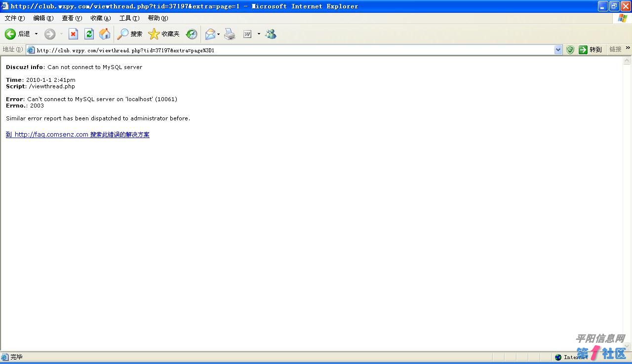Edit with the Word document icon

click(247, 34)
